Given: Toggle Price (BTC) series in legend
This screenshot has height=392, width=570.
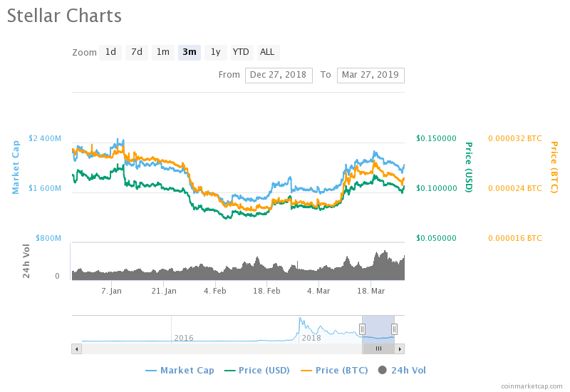Looking at the screenshot, I should coord(334,371).
